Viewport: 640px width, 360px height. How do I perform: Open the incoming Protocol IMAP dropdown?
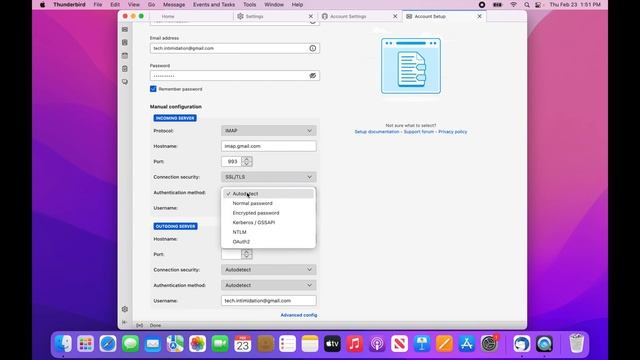(269, 131)
